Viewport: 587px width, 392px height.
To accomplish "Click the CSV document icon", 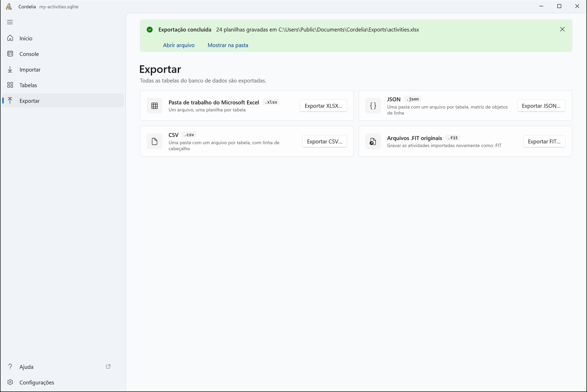I will pyautogui.click(x=155, y=141).
